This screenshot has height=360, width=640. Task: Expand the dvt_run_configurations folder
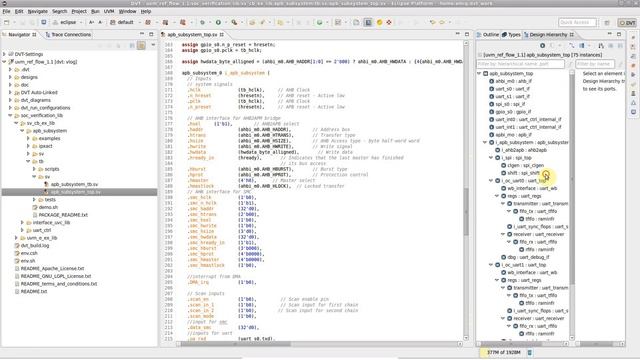(11, 108)
